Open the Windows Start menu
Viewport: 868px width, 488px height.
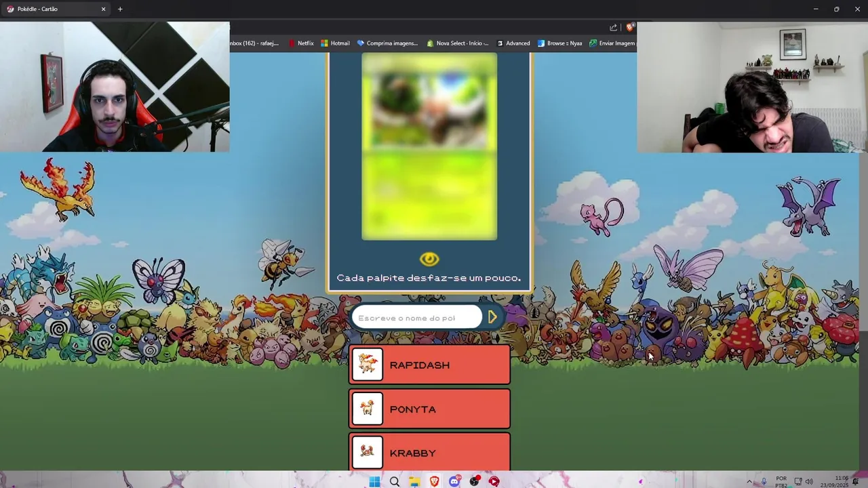(374, 481)
